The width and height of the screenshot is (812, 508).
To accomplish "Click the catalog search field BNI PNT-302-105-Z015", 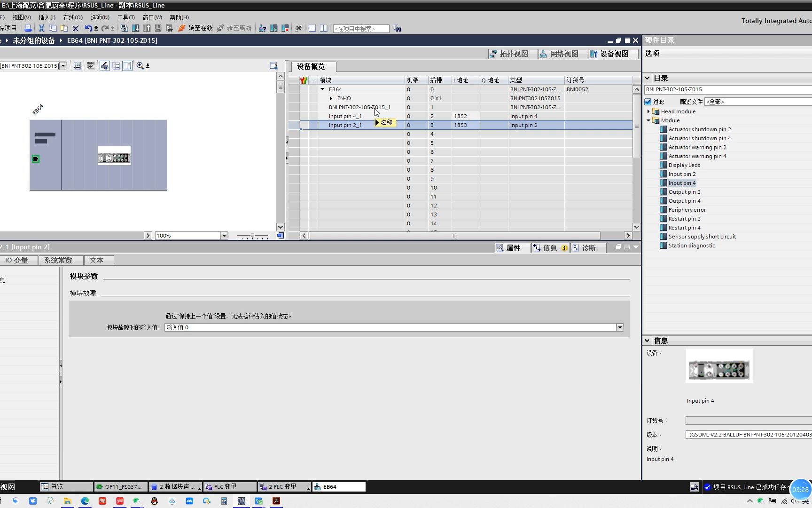I will [x=728, y=89].
